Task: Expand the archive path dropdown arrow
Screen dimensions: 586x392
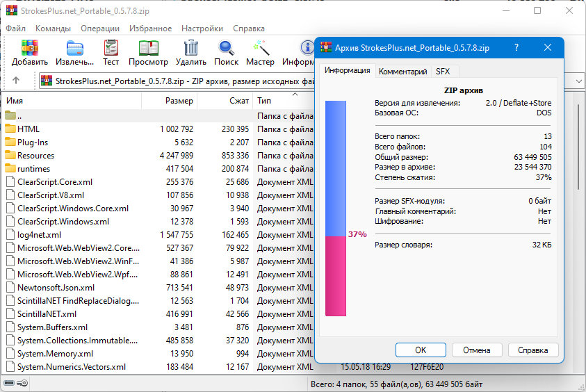Action: 580,81
